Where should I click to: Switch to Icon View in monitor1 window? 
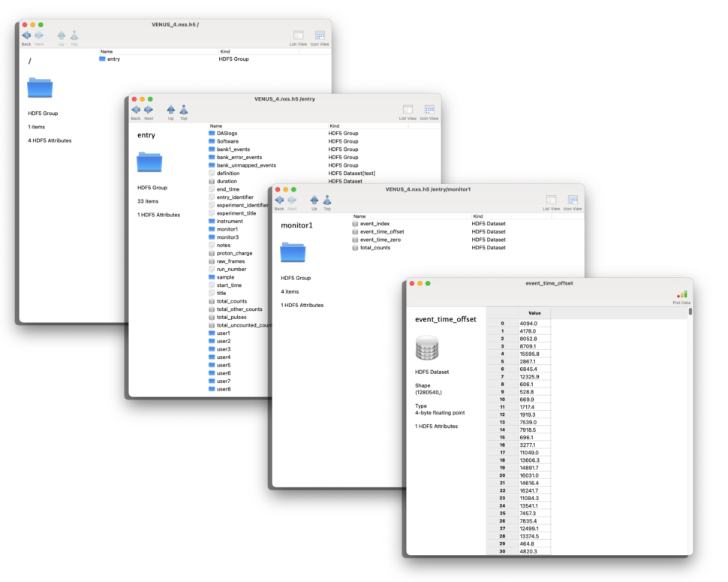573,201
